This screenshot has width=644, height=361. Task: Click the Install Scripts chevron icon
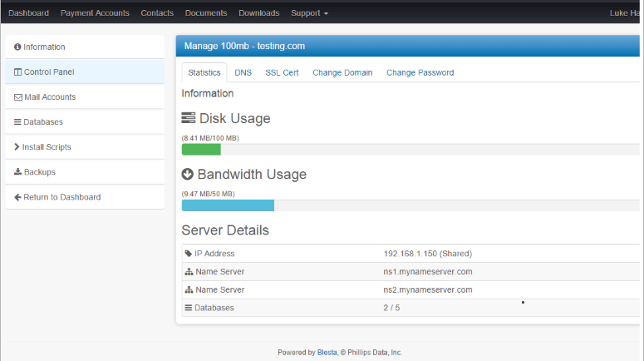17,147
